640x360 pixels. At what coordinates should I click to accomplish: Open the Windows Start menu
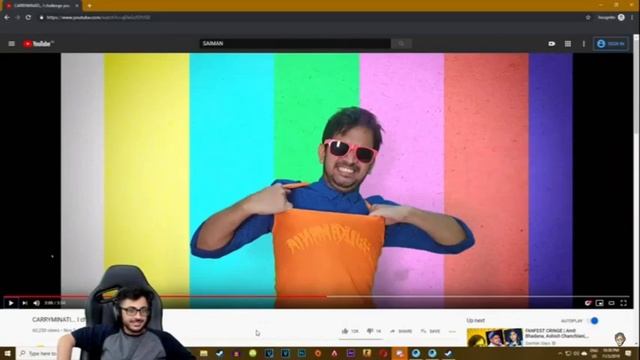pos(7,353)
